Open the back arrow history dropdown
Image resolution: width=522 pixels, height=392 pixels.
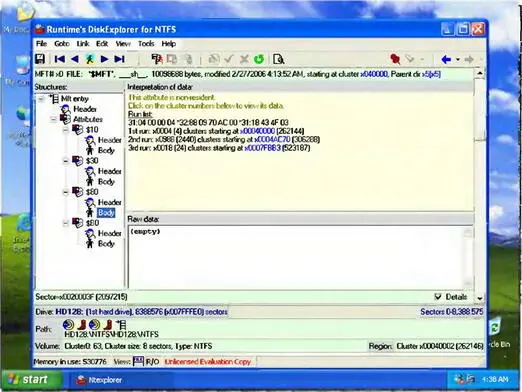(458, 60)
